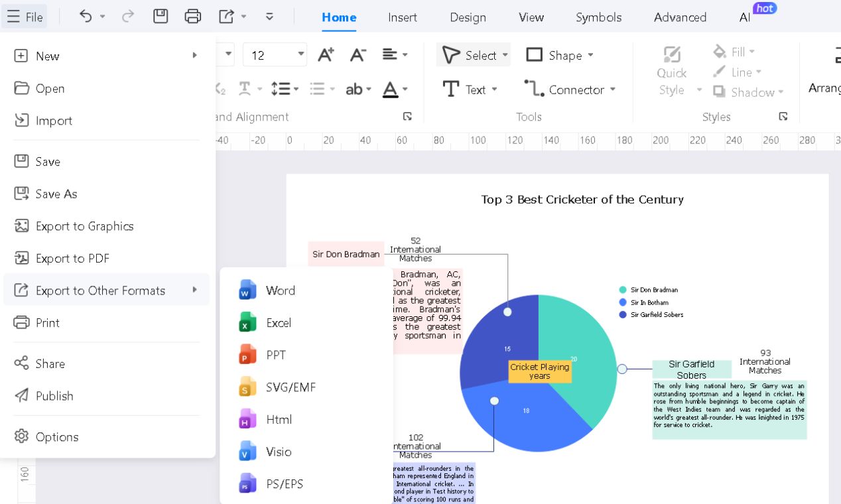The height and width of the screenshot is (504, 841).
Task: Open the AI tab
Action: [x=745, y=17]
